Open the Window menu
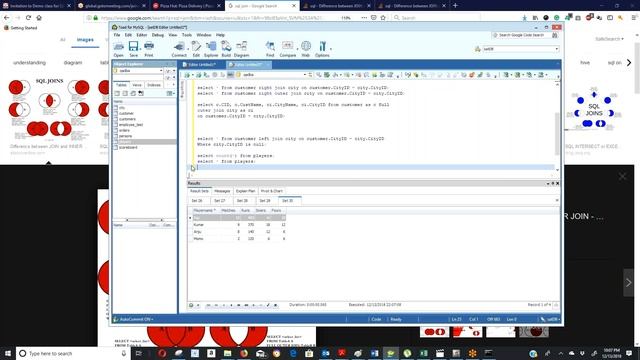Image resolution: width=640 pixels, height=360 pixels. [204, 35]
